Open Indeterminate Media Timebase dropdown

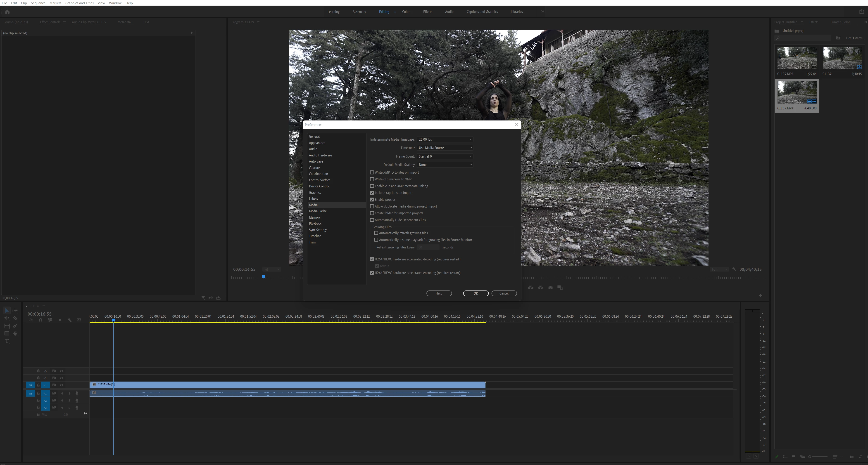445,139
